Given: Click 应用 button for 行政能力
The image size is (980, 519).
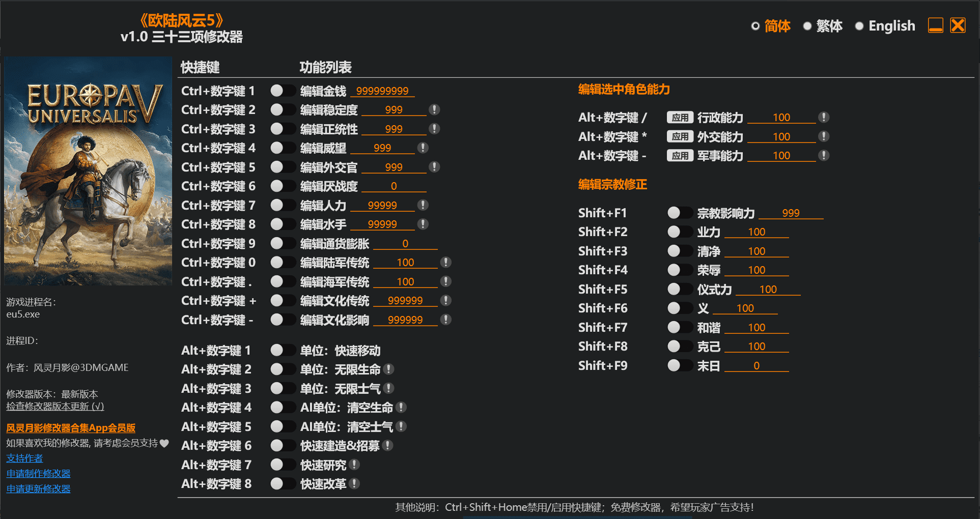Looking at the screenshot, I should [x=680, y=117].
